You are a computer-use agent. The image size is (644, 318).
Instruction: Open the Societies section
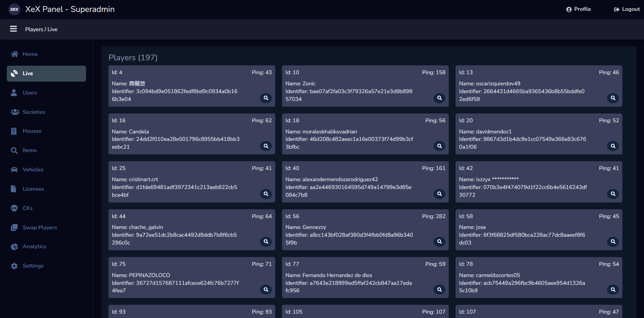(x=34, y=112)
